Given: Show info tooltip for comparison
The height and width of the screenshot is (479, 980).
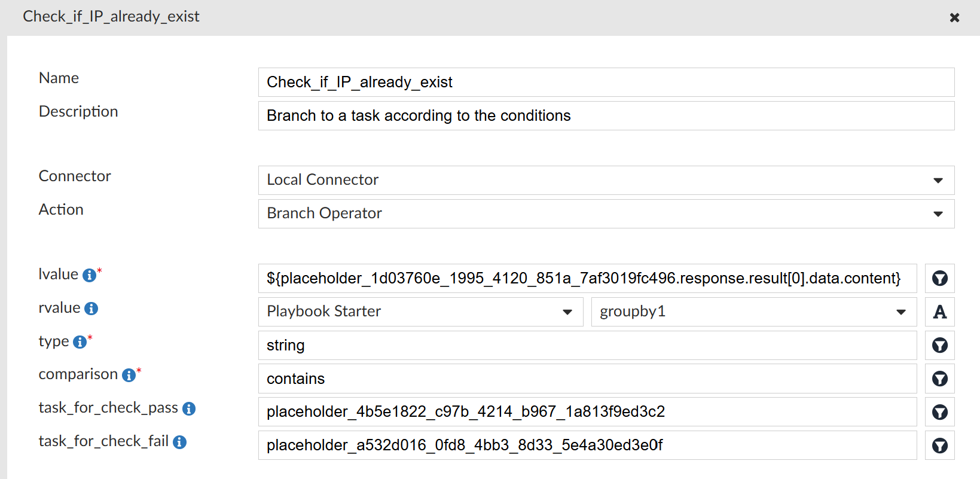Looking at the screenshot, I should [129, 375].
